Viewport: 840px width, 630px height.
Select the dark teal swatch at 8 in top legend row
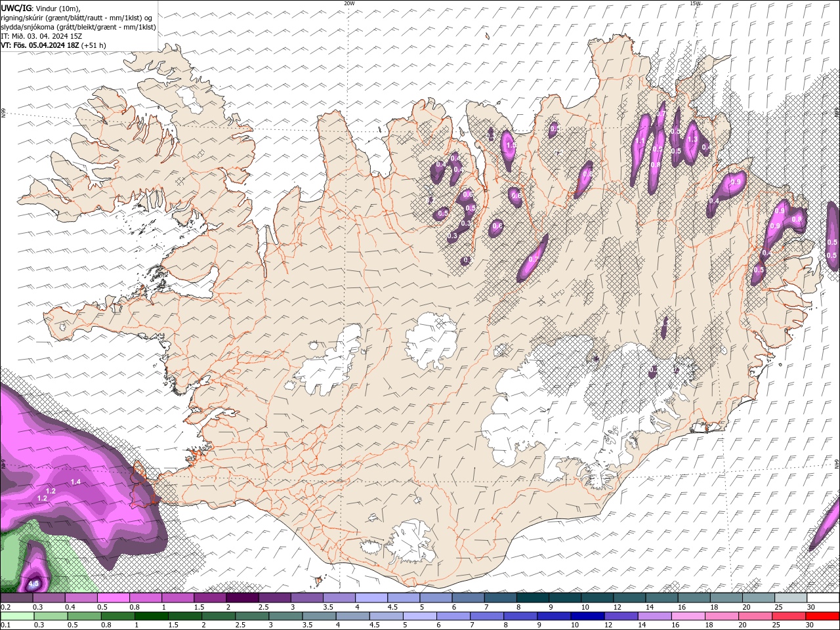coord(532,598)
